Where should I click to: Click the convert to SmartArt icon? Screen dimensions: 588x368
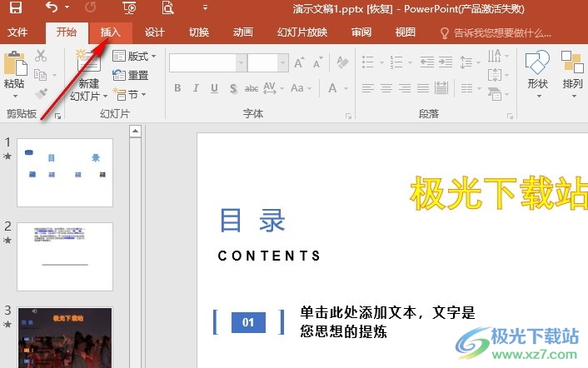click(x=495, y=94)
